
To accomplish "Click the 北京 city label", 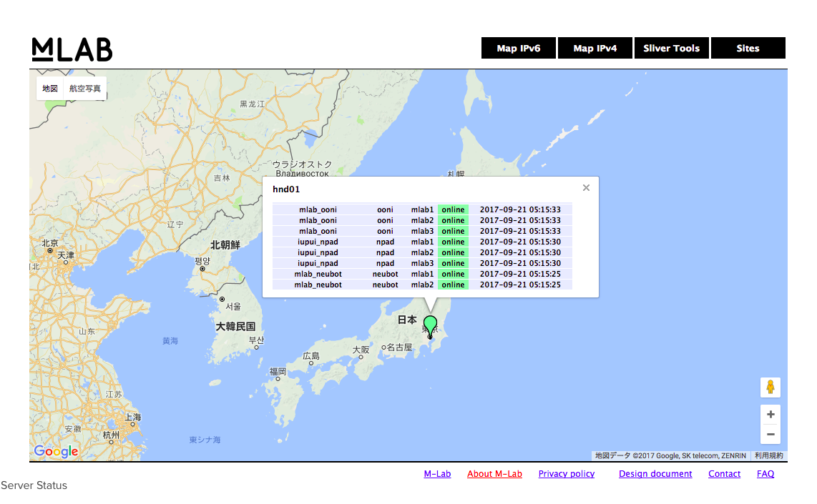I will point(50,243).
